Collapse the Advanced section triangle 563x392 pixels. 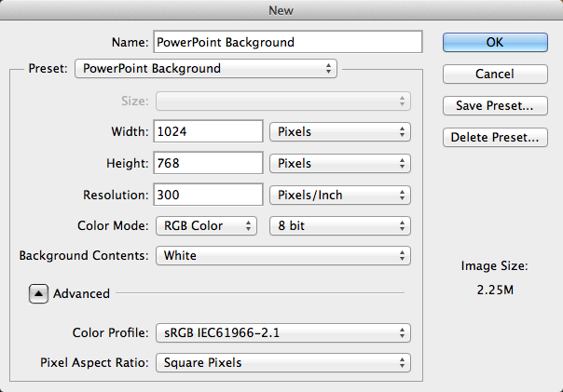tap(38, 293)
